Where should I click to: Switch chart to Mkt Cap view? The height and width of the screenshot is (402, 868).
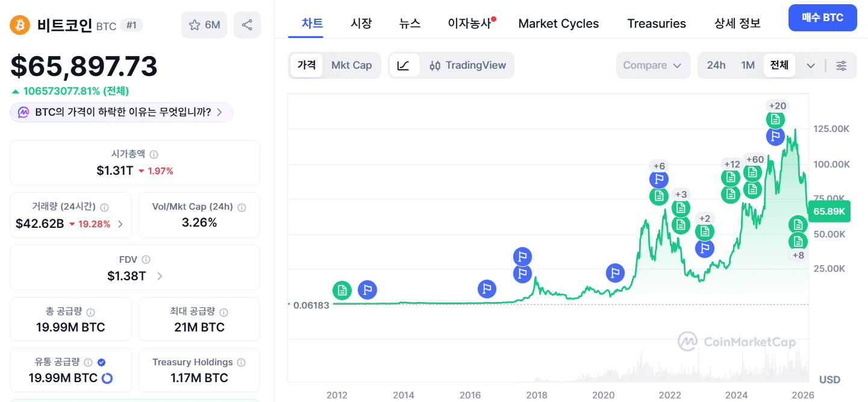(351, 65)
